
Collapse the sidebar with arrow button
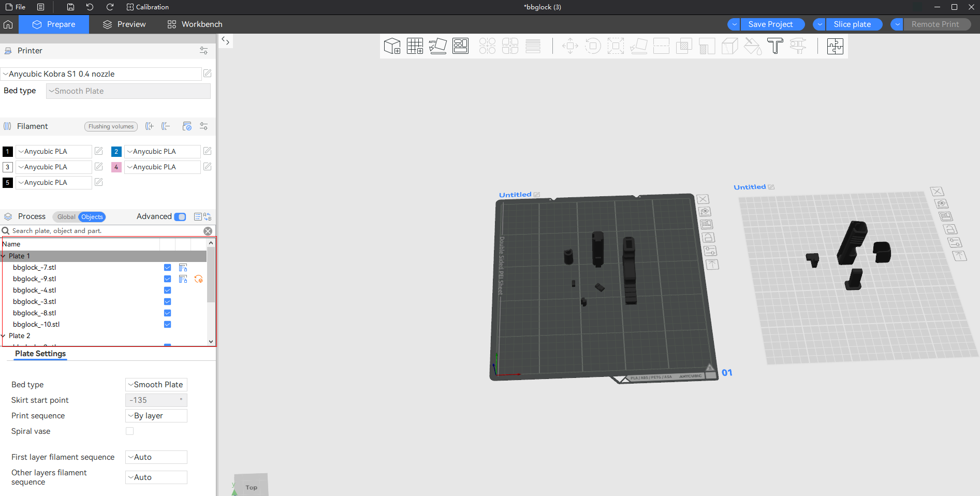(x=226, y=41)
